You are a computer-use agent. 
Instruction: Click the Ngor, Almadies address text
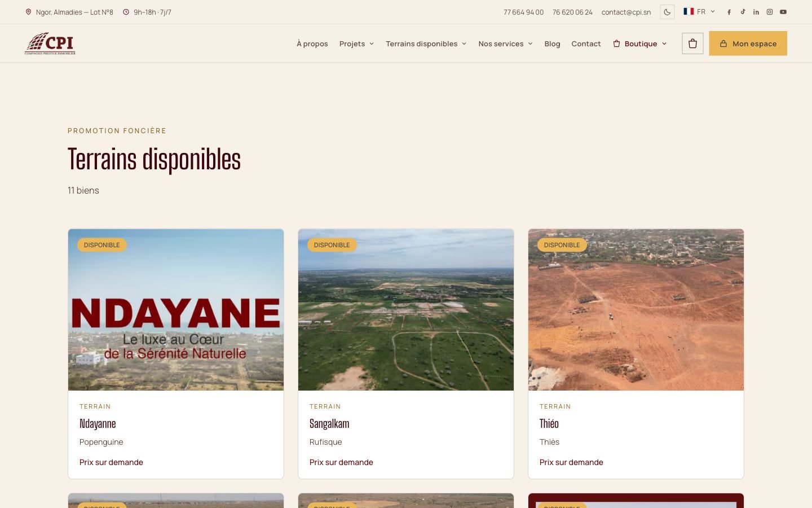coord(74,12)
